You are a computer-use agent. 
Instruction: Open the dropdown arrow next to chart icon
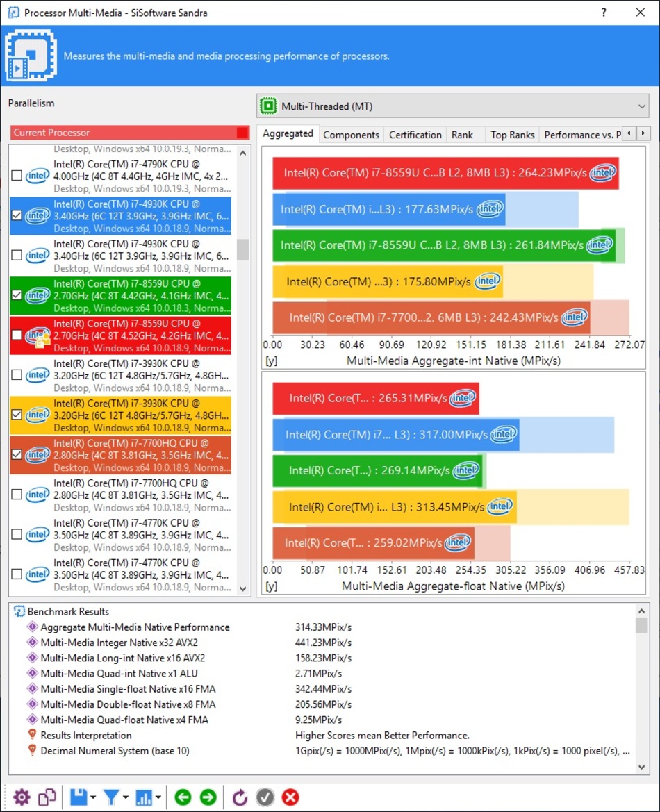158,797
